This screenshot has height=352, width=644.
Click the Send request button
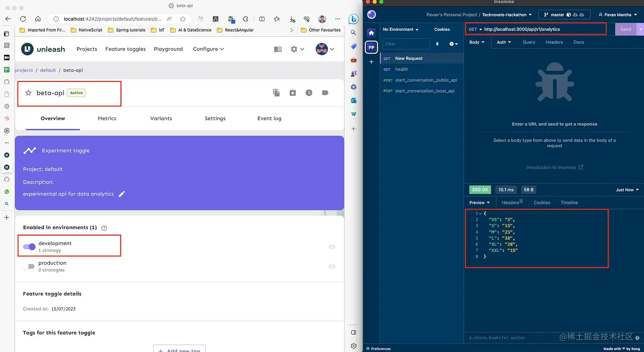(626, 29)
